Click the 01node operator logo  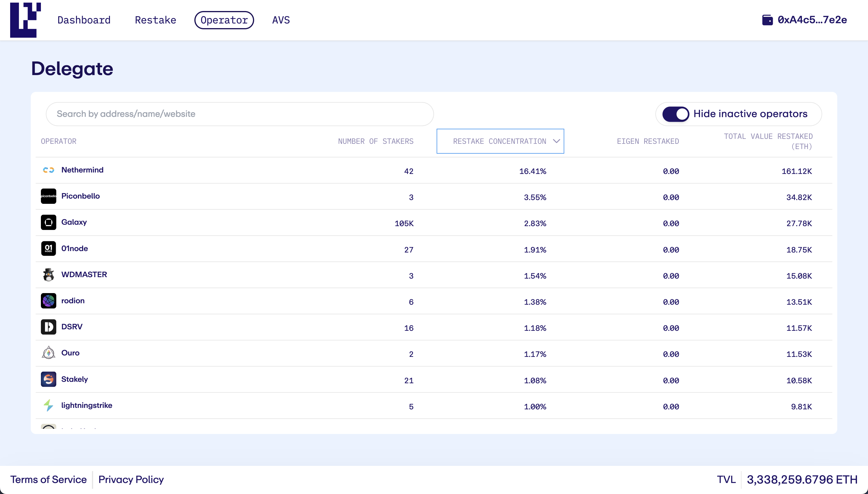(x=48, y=249)
